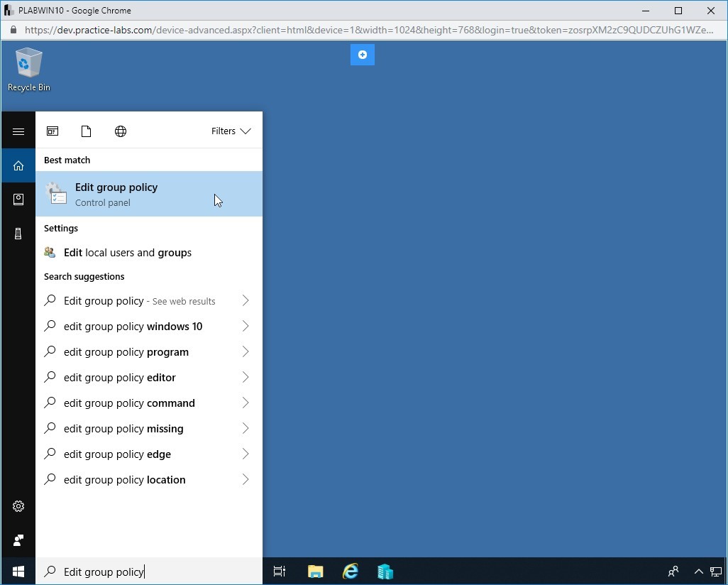728x585 pixels.
Task: Open the Notebook icon in search sidebar
Action: click(x=18, y=199)
